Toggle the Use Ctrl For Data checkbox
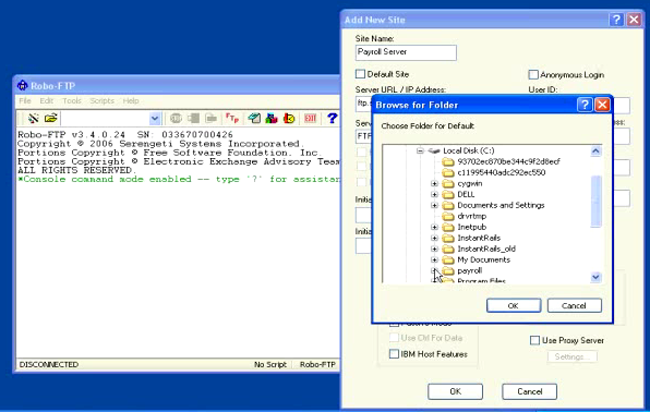Image resolution: width=650 pixels, height=412 pixels. pos(394,338)
